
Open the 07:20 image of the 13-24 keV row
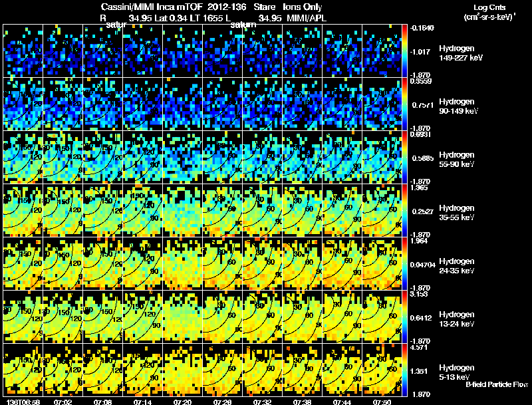coord(182,317)
